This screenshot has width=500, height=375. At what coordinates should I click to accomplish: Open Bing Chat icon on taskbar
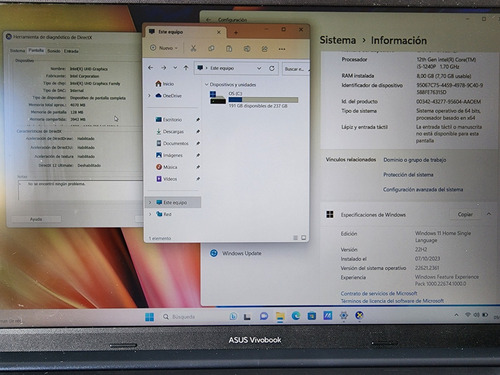[233, 316]
